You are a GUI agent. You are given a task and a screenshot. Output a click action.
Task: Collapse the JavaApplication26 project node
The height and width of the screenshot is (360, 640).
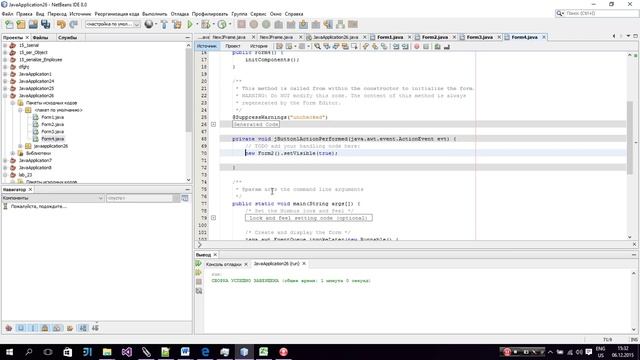[5, 96]
